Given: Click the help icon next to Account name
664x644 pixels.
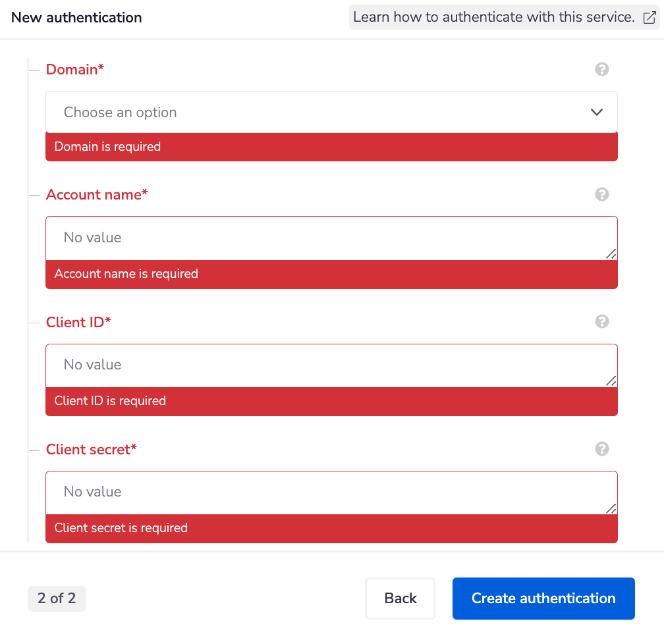Looking at the screenshot, I should 601,194.
